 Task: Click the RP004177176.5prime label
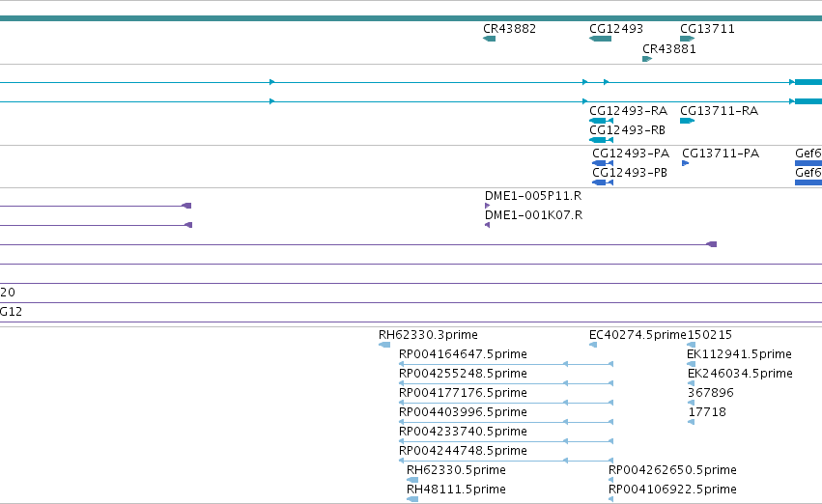(463, 392)
